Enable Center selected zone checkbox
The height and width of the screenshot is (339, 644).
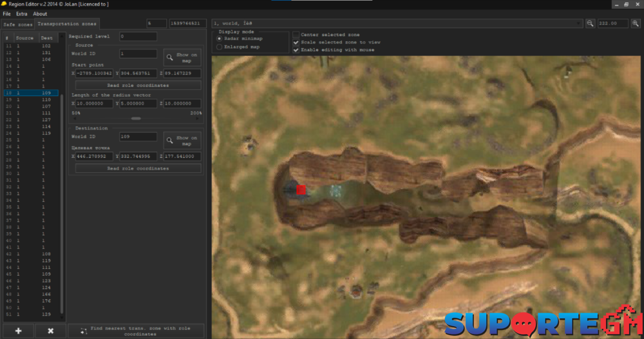[x=296, y=35]
